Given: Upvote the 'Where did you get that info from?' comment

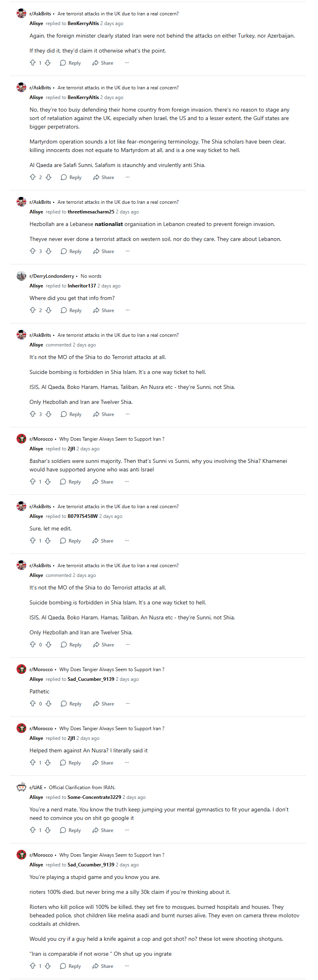Looking at the screenshot, I should tap(33, 310).
